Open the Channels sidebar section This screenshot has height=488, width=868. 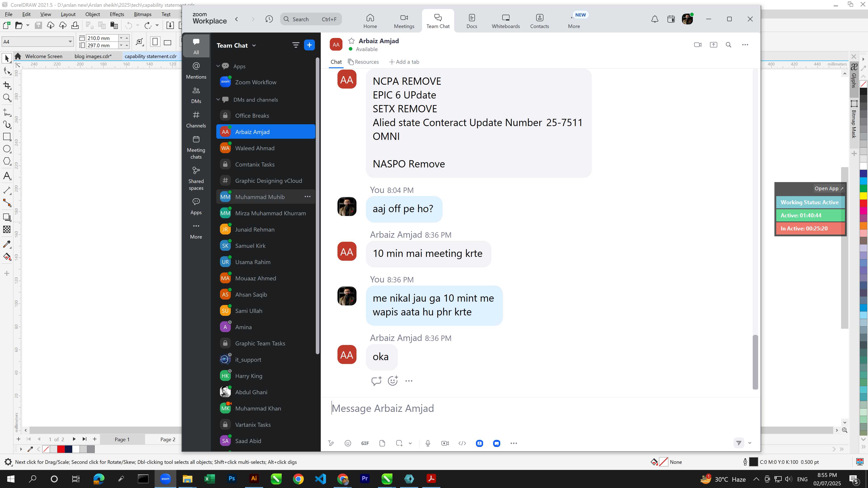[x=196, y=120]
